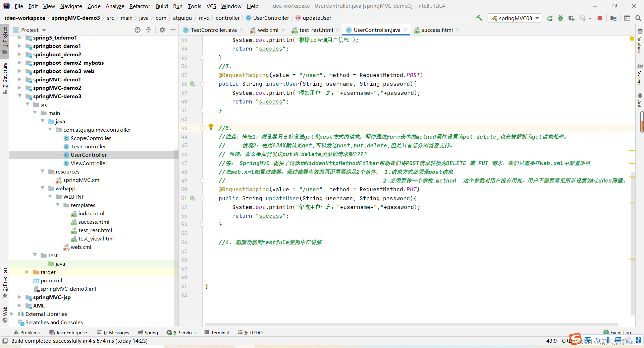Locate current file in Project panel
644x348 pixels.
click(138, 30)
